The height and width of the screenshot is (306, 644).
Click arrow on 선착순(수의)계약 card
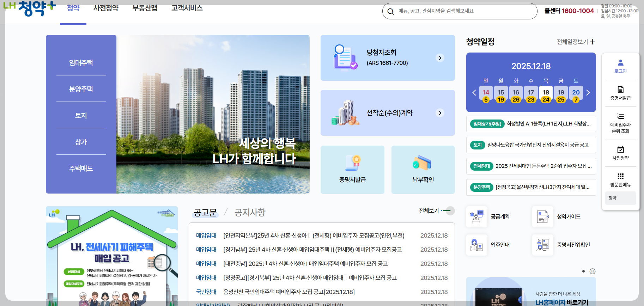point(440,113)
